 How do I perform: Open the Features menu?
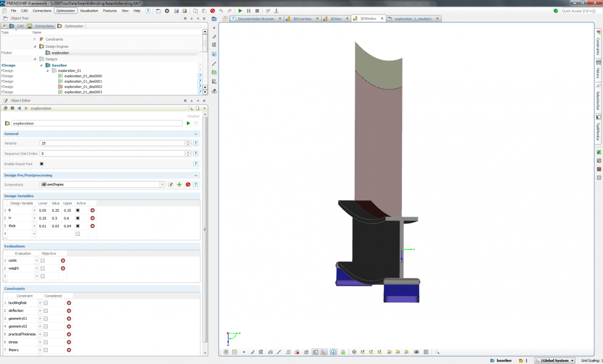pyautogui.click(x=110, y=11)
